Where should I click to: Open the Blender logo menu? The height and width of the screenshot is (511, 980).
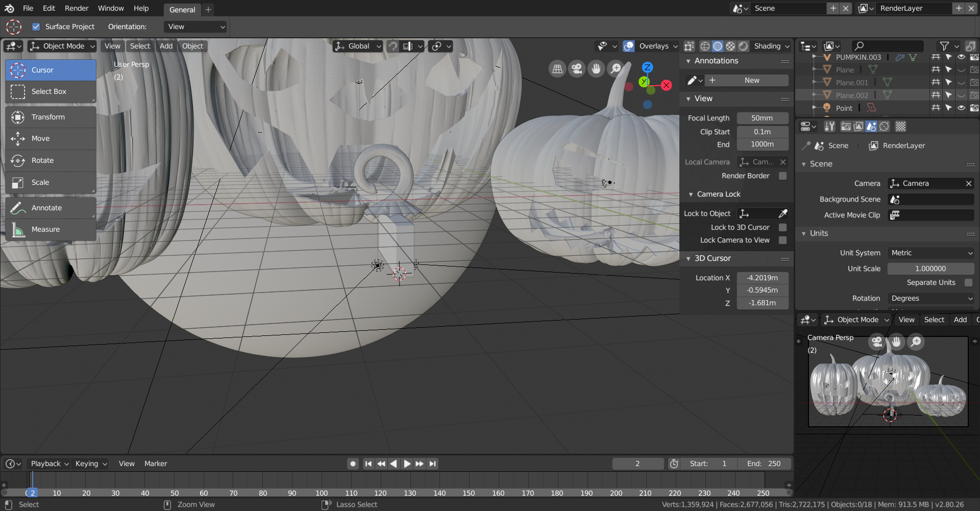coord(9,8)
